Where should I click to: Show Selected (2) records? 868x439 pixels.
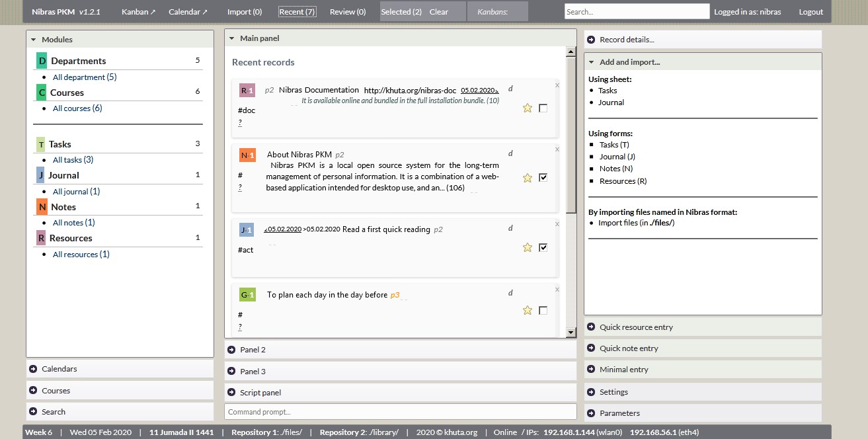coord(401,12)
